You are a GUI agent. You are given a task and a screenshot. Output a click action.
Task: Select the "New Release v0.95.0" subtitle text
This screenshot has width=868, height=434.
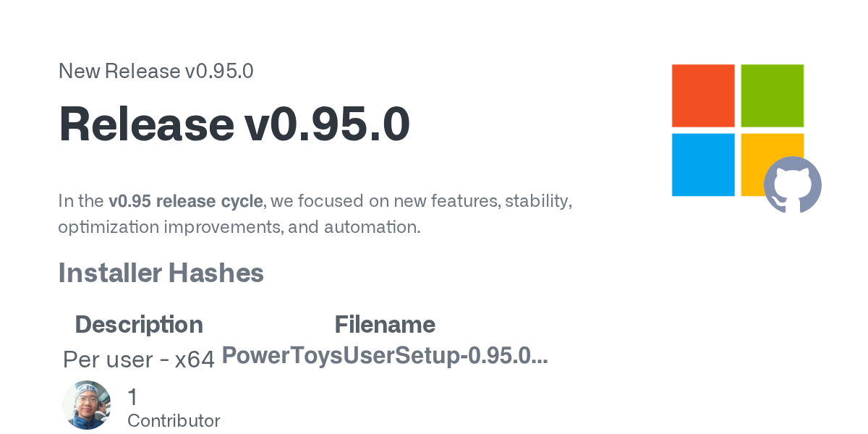tap(156, 72)
